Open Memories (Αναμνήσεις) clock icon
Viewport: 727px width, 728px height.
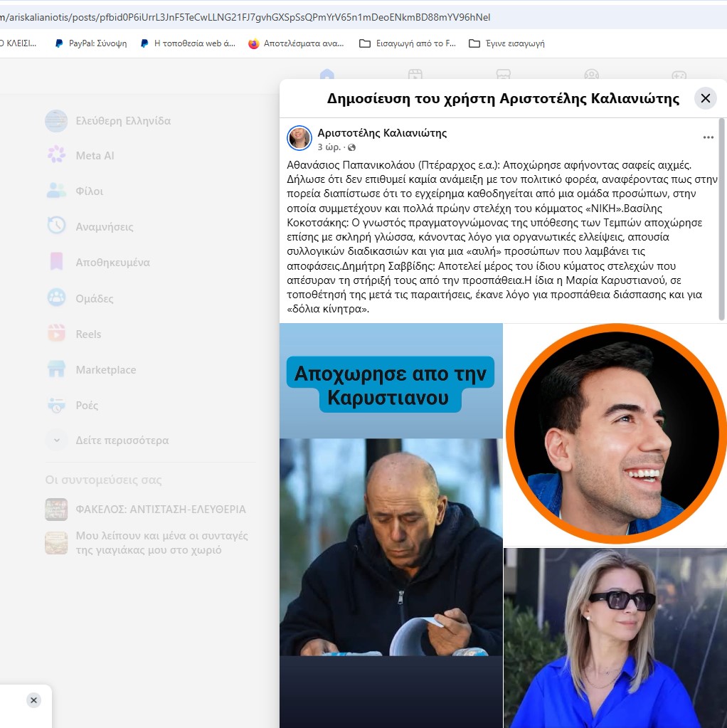(x=56, y=226)
